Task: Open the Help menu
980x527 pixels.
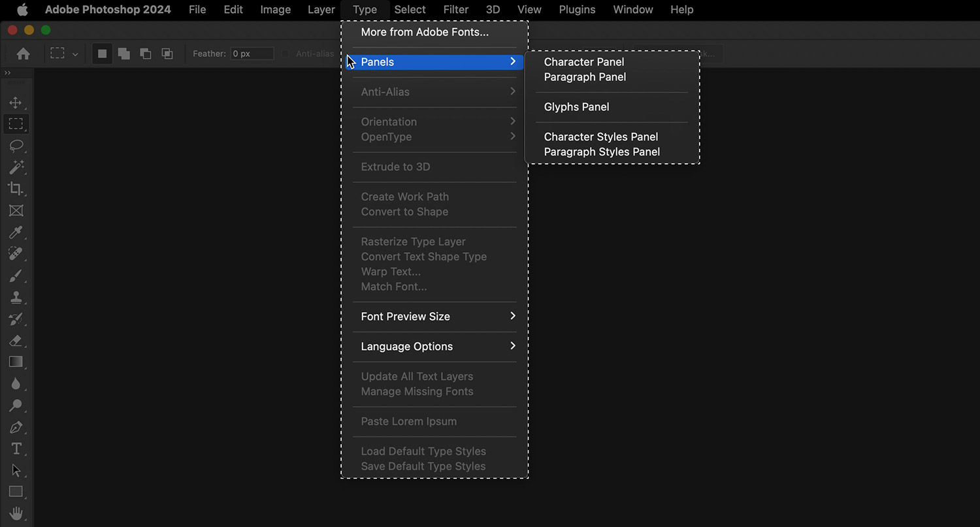Action: pyautogui.click(x=682, y=9)
